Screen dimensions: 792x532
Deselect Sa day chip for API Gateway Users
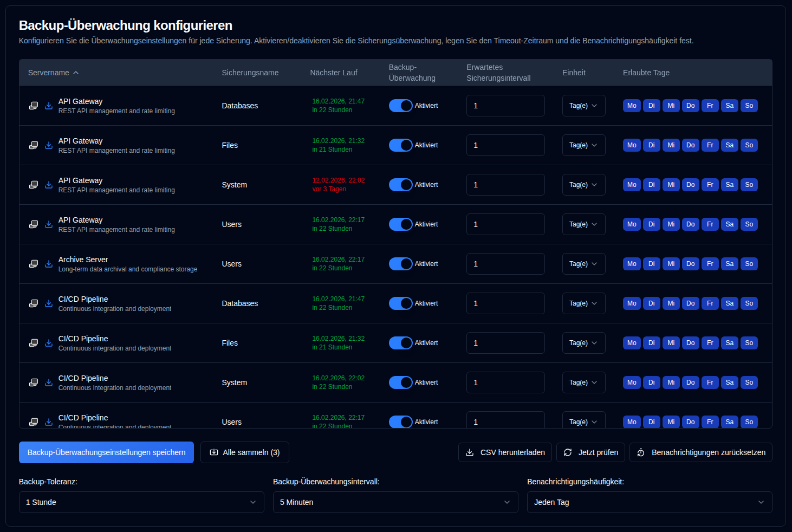[729, 224]
